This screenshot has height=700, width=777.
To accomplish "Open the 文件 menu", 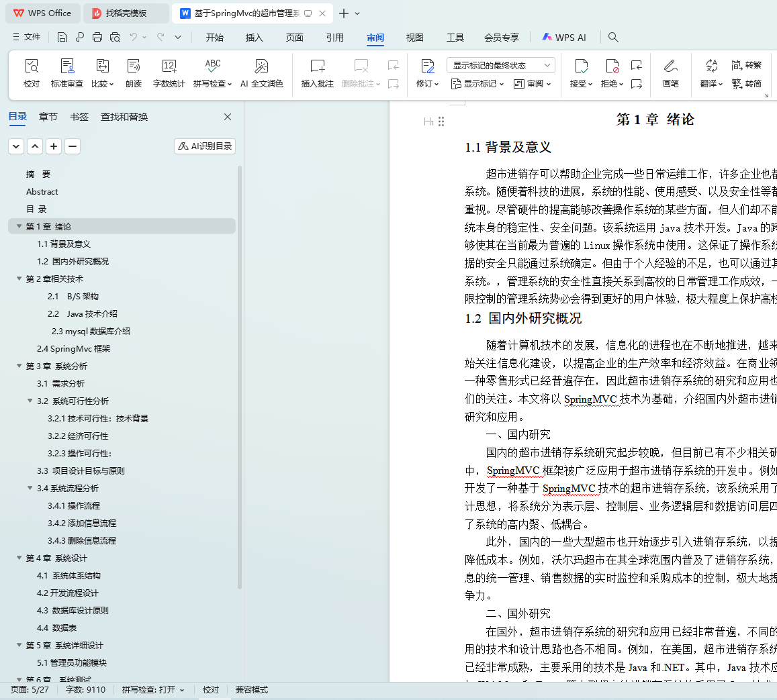I will (27, 37).
